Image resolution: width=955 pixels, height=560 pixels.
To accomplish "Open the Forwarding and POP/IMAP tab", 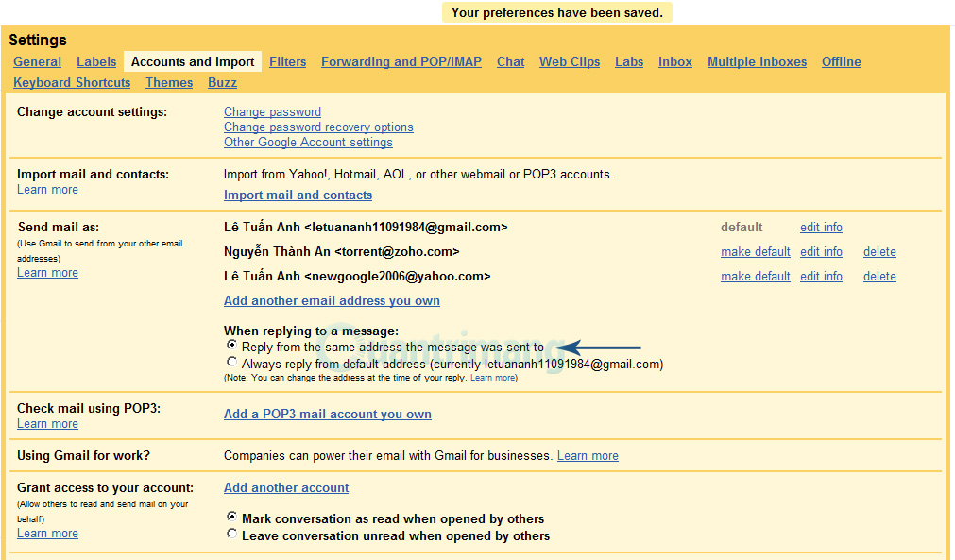I will pyautogui.click(x=401, y=61).
